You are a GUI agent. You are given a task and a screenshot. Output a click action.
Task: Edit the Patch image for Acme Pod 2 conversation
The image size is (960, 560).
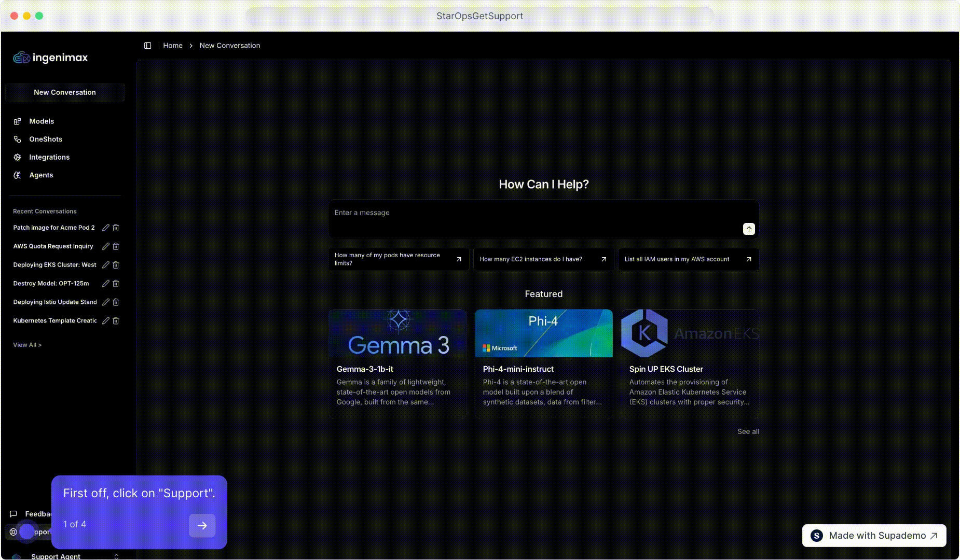pos(106,228)
